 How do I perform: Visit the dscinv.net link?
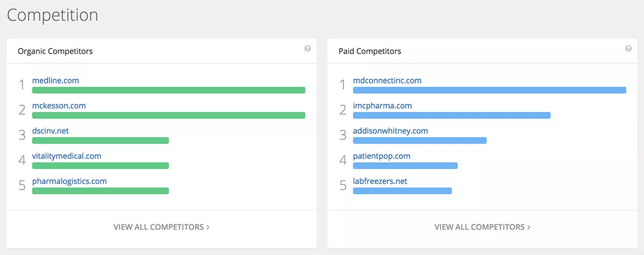point(50,131)
